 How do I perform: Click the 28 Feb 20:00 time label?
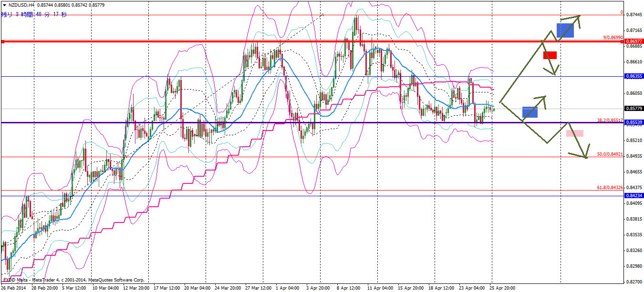pyautogui.click(x=46, y=288)
